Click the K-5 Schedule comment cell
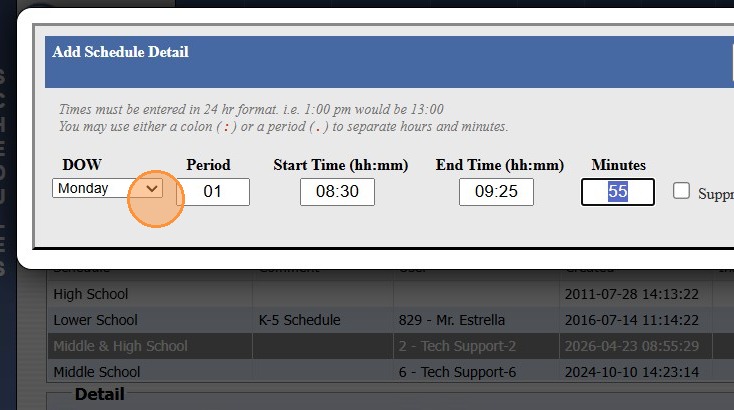734x410 pixels. [300, 320]
